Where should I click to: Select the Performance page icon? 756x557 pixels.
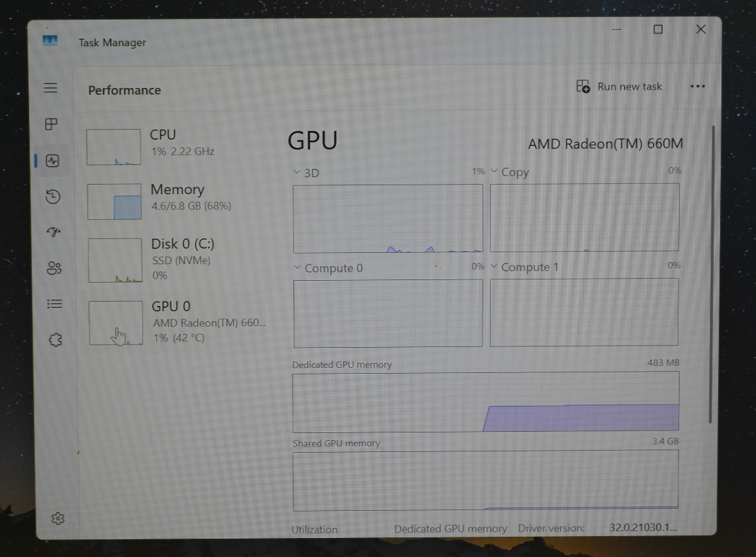point(52,161)
